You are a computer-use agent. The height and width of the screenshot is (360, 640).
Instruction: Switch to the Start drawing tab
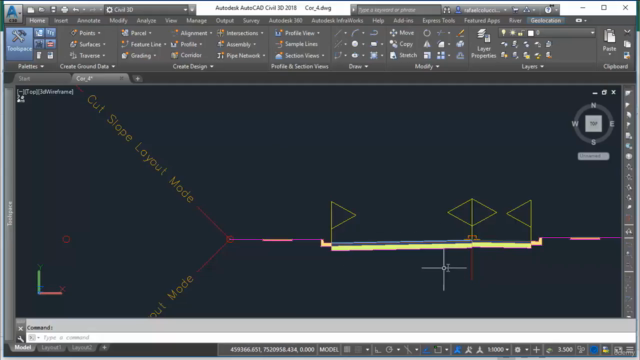click(24, 78)
